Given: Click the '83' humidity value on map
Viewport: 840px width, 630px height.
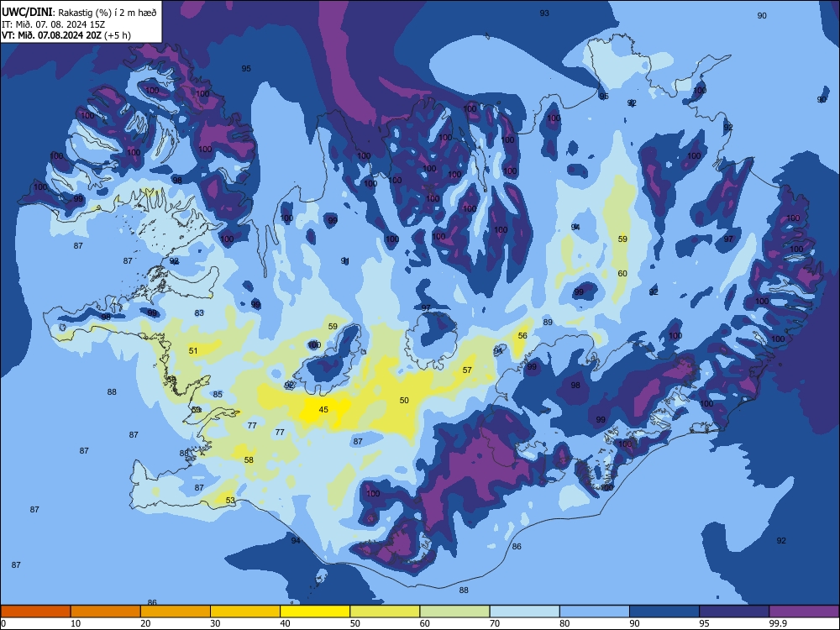Looking at the screenshot, I should coord(199,312).
